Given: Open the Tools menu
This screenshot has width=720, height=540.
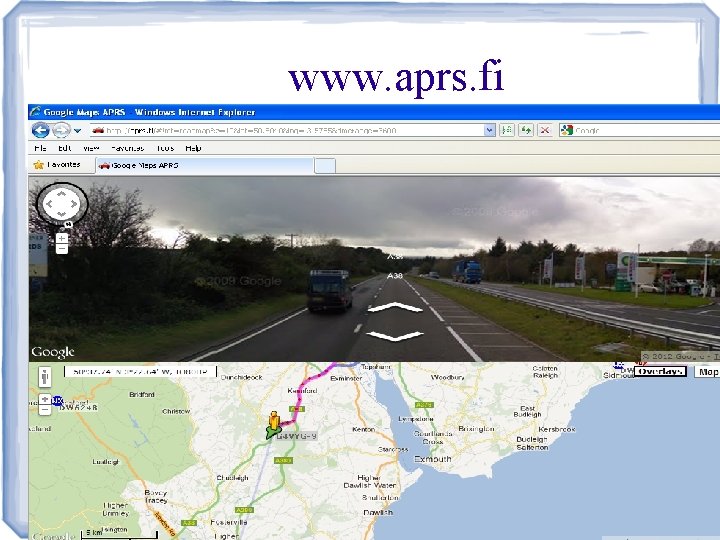Looking at the screenshot, I should tap(165, 148).
